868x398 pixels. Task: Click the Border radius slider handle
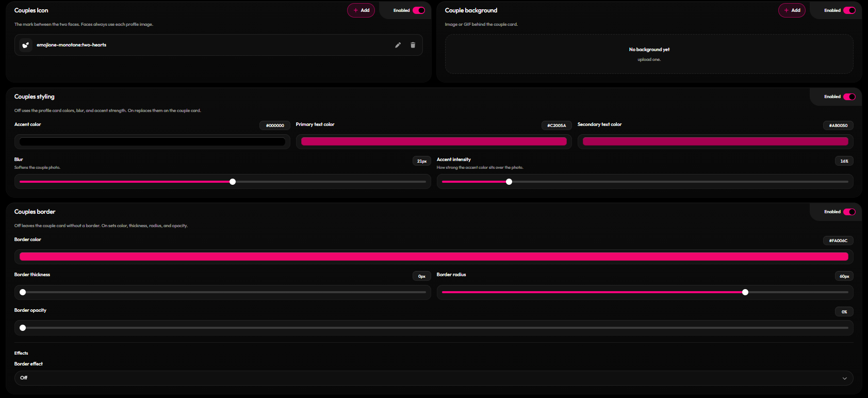tap(745, 292)
